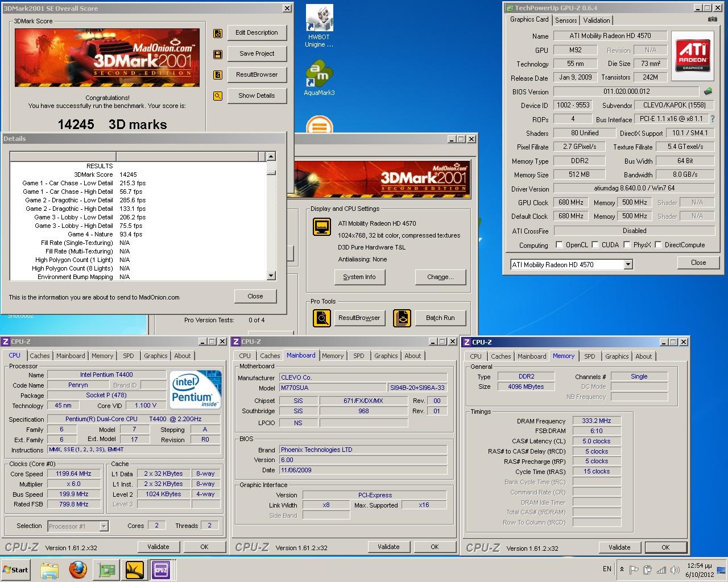Click the network signal tray icon
The image size is (728, 582).
[x=661, y=570]
